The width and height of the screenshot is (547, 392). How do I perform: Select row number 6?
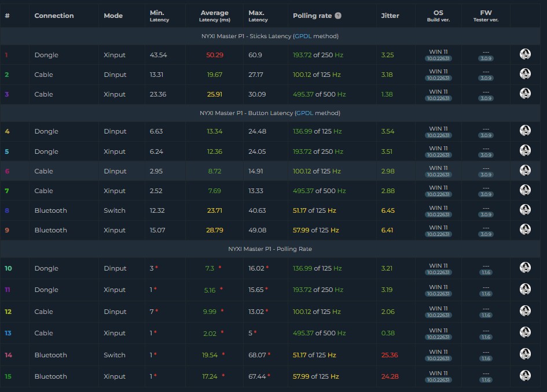point(7,172)
